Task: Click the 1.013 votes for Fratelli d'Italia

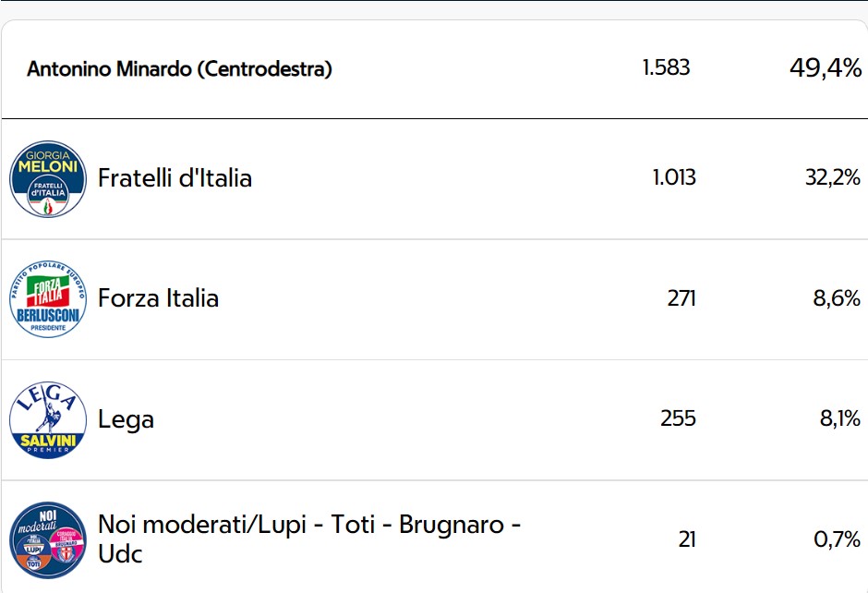Action: [x=674, y=177]
